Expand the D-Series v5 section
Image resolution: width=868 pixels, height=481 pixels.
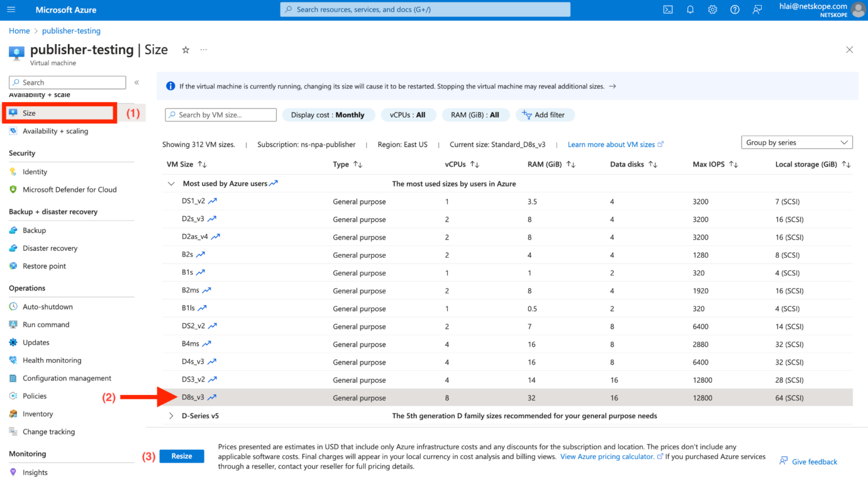pos(171,415)
